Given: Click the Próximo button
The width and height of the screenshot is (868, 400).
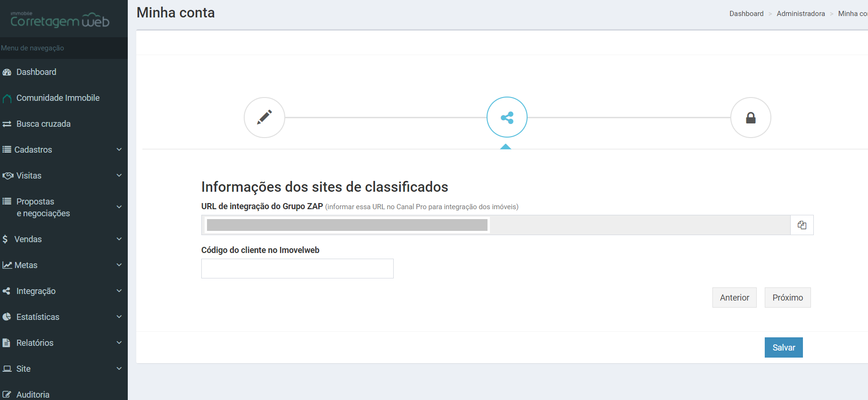Looking at the screenshot, I should [788, 298].
